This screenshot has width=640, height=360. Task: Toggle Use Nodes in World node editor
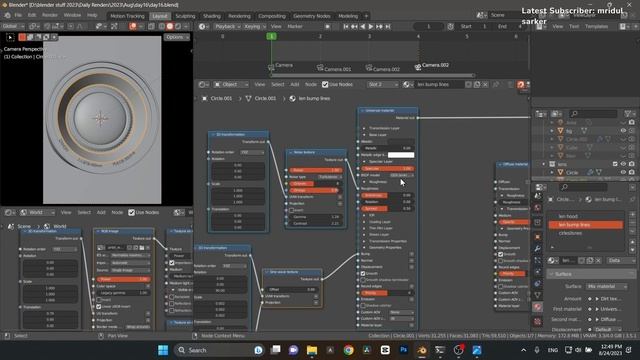point(131,213)
